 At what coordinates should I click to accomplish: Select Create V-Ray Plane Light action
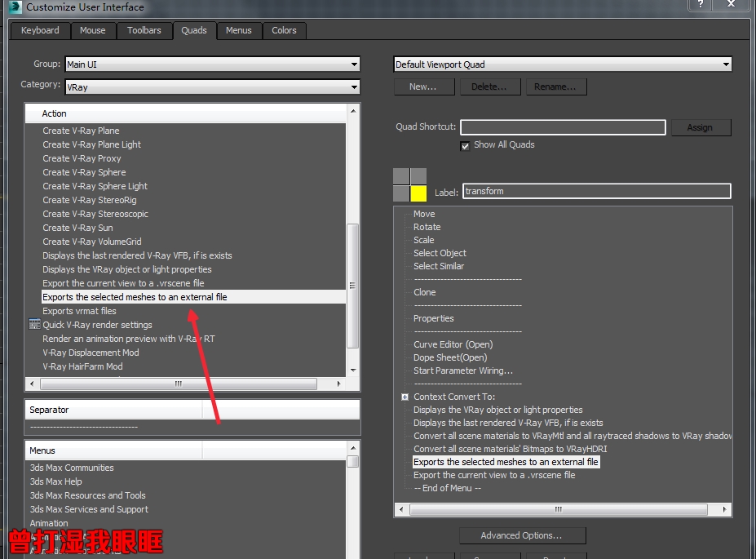(x=91, y=144)
